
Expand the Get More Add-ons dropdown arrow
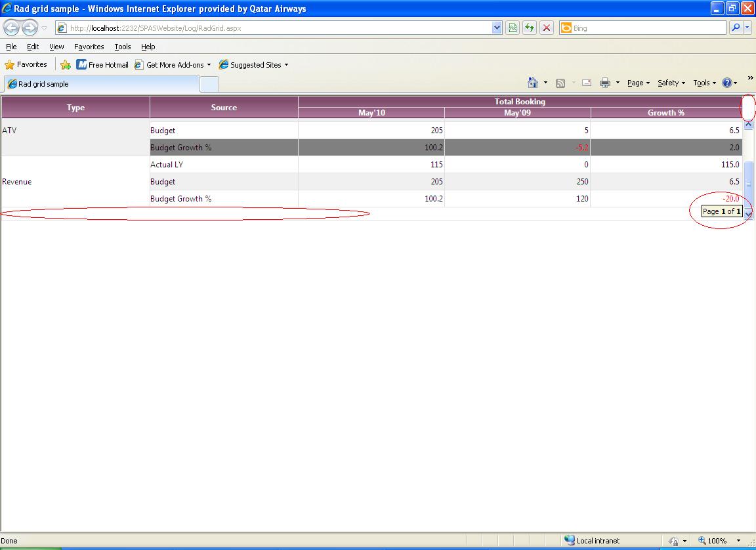pos(209,64)
